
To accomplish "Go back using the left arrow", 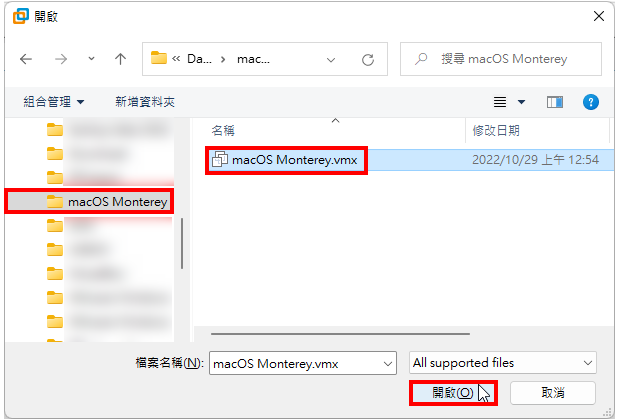I will coord(26,59).
